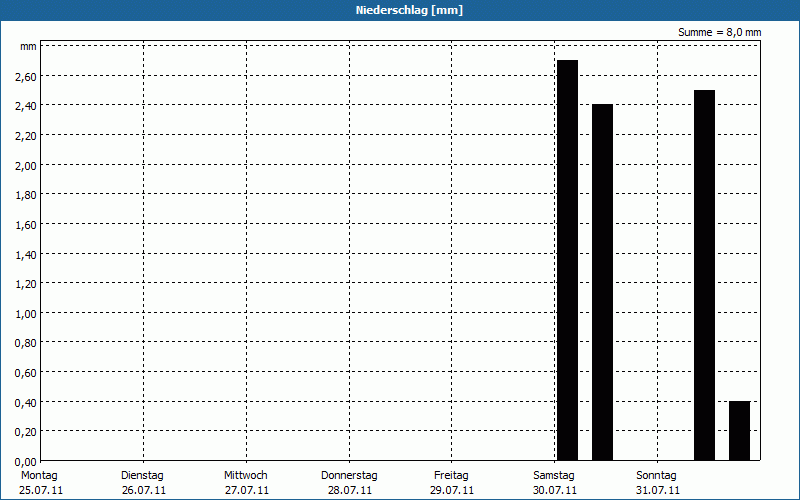800x500 pixels.
Task: Click the 1,80 y-axis value
Action: coord(26,195)
